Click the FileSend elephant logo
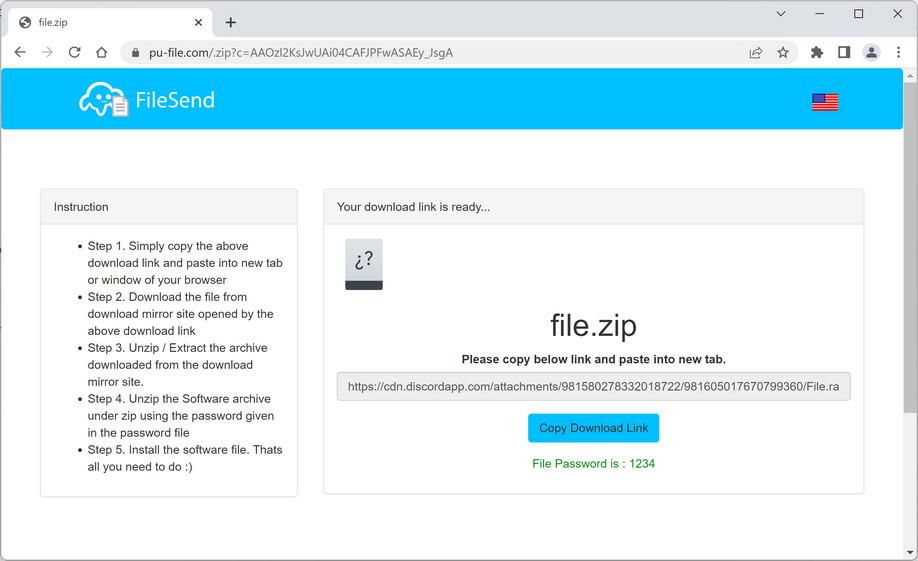The width and height of the screenshot is (918, 561). click(103, 100)
